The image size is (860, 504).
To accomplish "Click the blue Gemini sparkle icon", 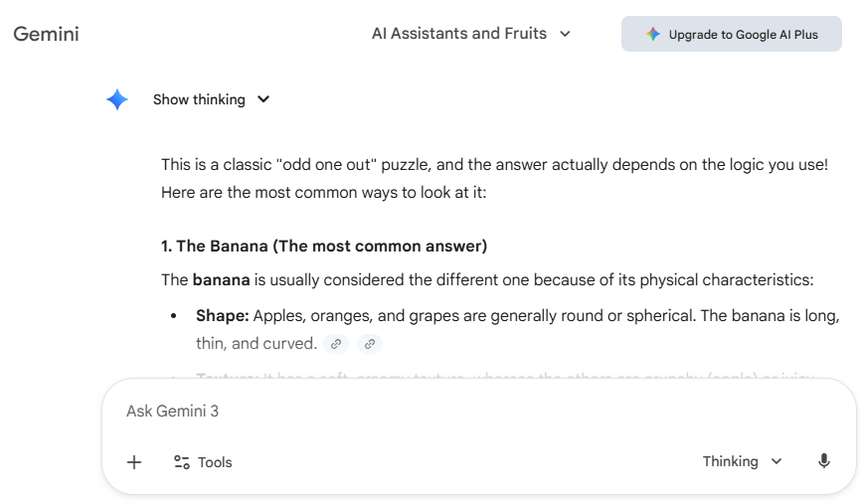I will [x=117, y=99].
